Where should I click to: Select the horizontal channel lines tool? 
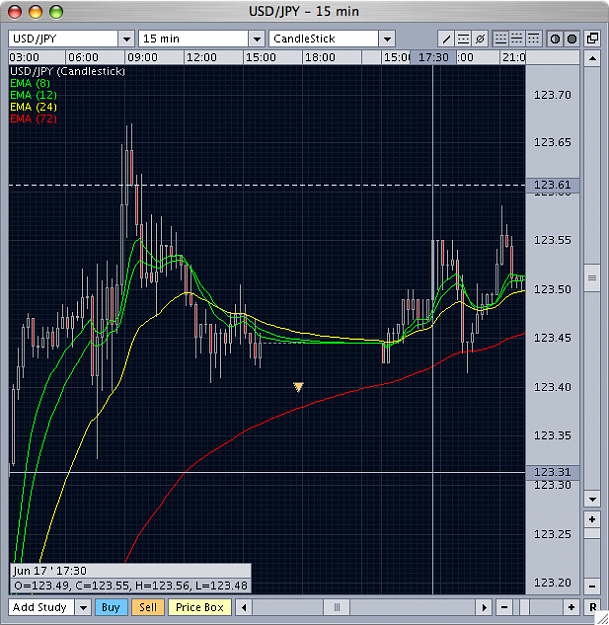point(463,39)
